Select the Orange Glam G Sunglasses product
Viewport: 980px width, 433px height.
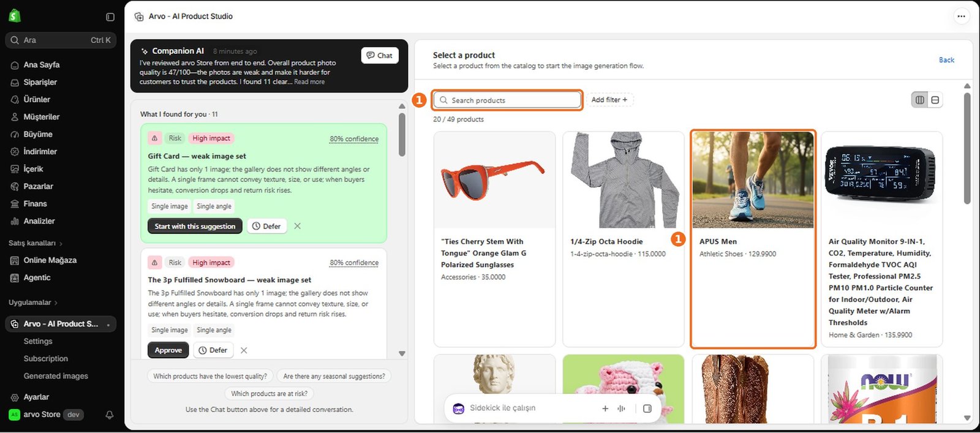494,239
